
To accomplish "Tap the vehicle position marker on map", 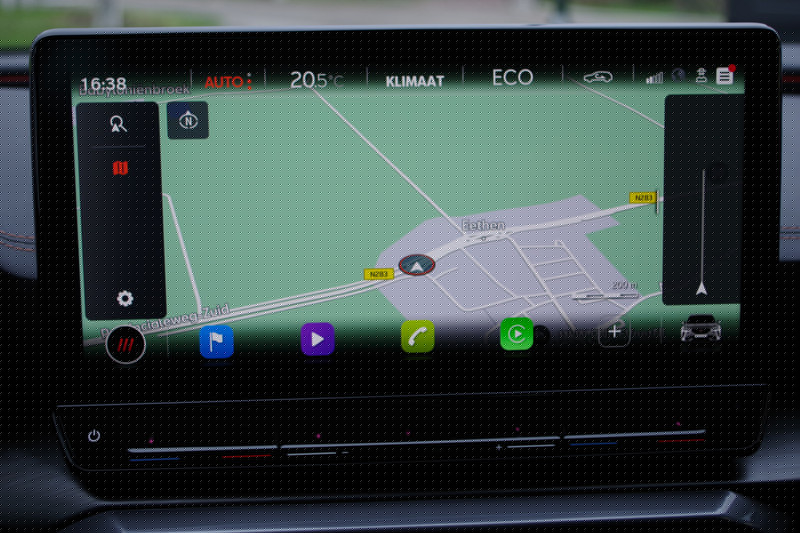I will [416, 266].
